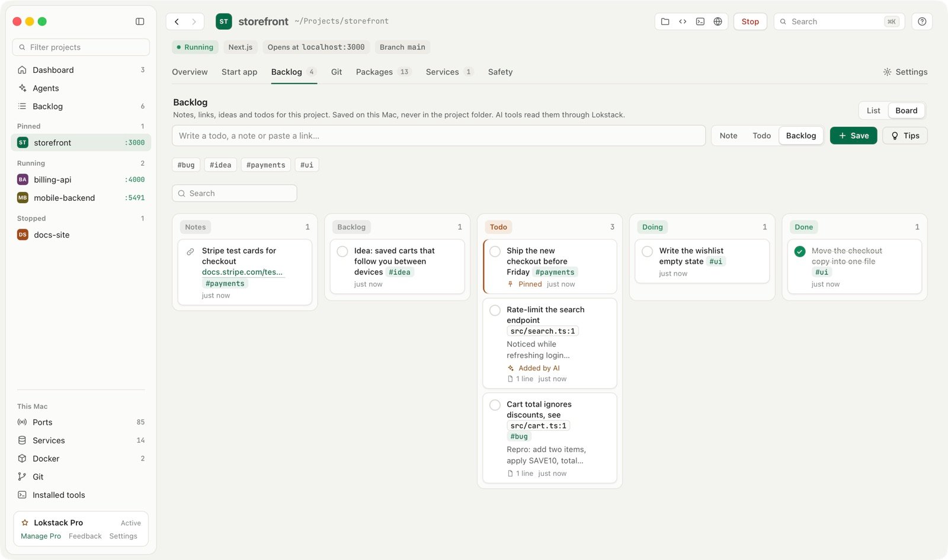Image resolution: width=948 pixels, height=560 pixels.
Task: Switch to List view
Action: click(873, 111)
